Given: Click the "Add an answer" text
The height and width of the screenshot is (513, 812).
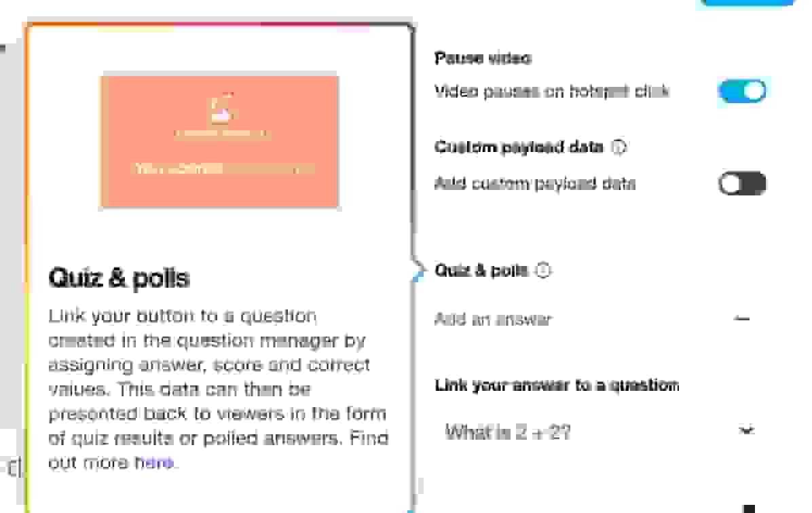Looking at the screenshot, I should (x=493, y=319).
